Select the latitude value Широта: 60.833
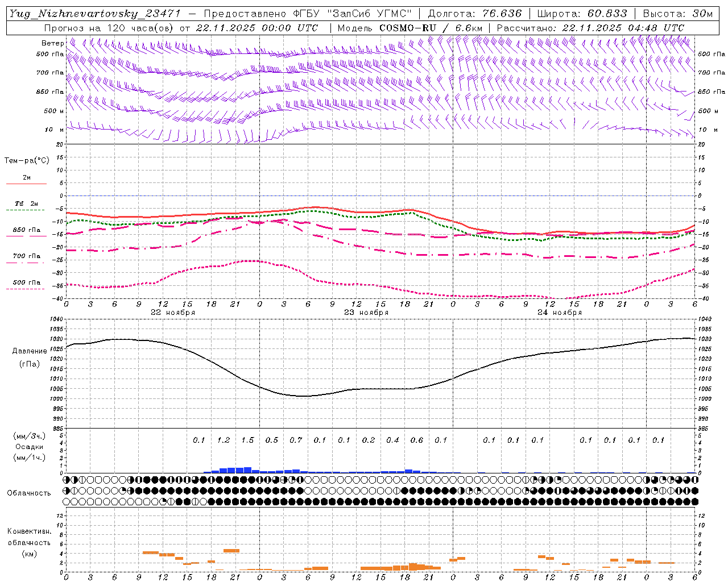728x582 pixels. pos(582,14)
